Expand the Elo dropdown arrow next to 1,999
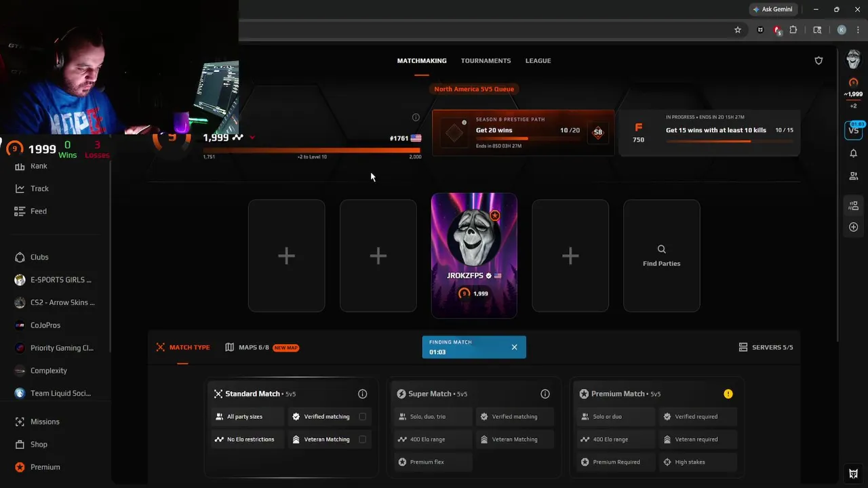Image resolution: width=868 pixels, height=488 pixels. [252, 138]
